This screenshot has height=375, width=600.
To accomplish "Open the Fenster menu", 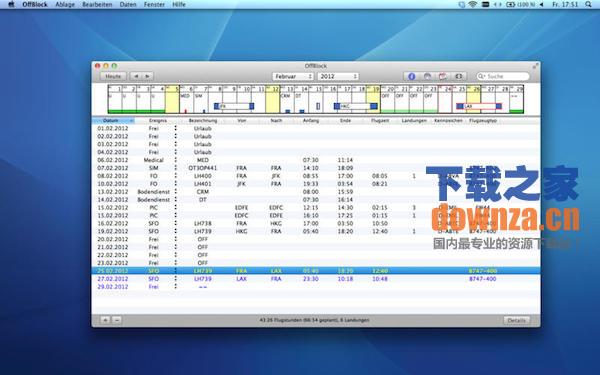I will coord(154,5).
